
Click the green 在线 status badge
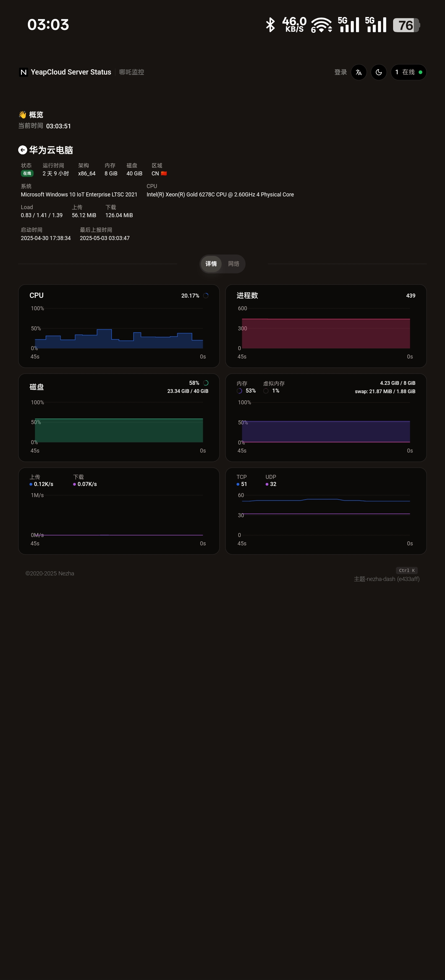(27, 174)
